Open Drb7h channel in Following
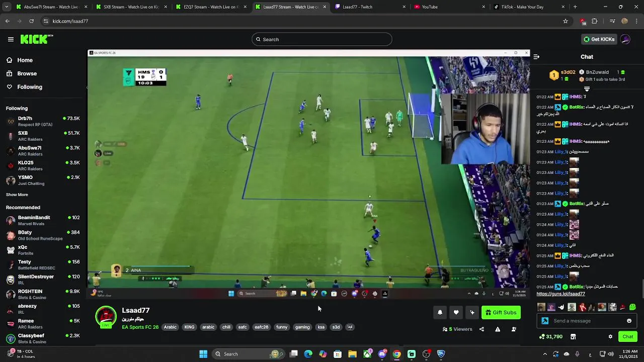Viewport: 644px width, 362px height. pos(43,121)
